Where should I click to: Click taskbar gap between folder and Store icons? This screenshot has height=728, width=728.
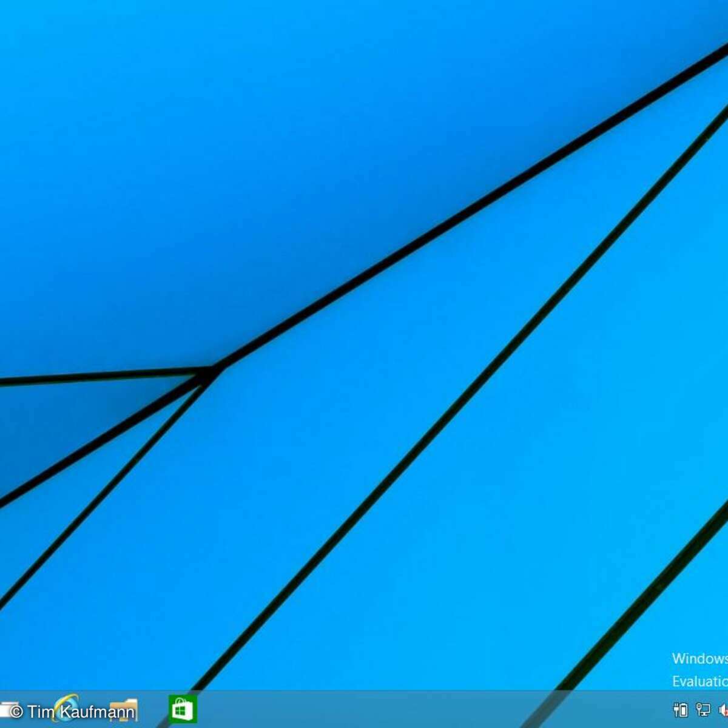tap(153, 710)
